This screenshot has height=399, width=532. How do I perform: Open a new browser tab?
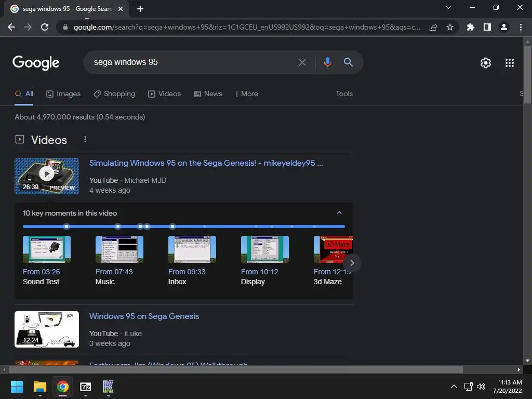140,9
